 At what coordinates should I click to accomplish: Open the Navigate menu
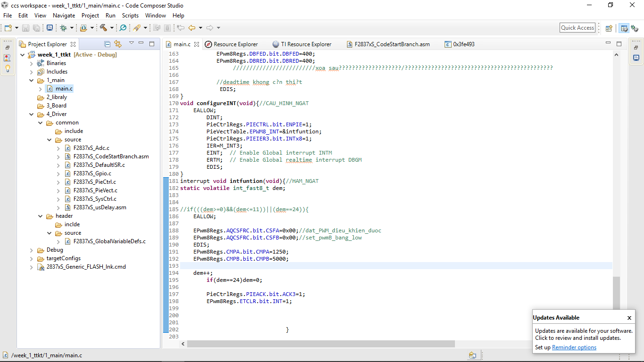64,16
